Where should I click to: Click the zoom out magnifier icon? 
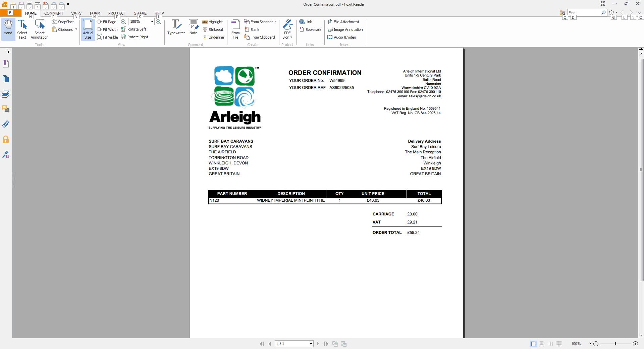tap(124, 22)
